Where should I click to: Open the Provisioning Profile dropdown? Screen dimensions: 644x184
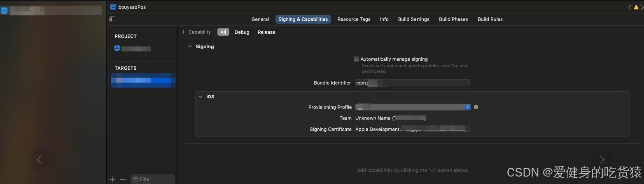tap(413, 107)
